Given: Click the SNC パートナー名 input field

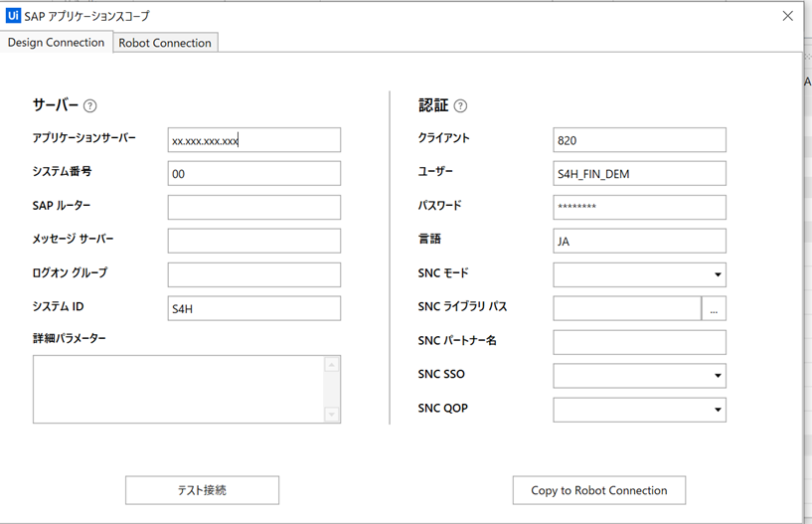Looking at the screenshot, I should pyautogui.click(x=639, y=342).
